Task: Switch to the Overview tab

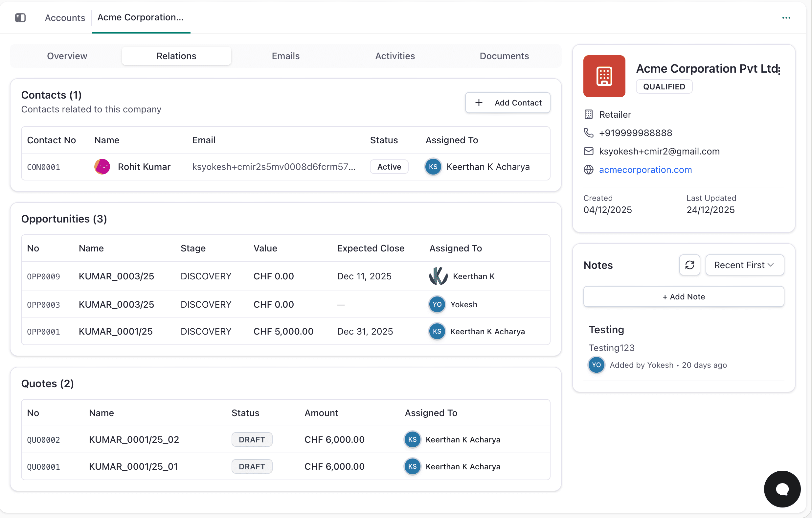Action: pos(67,56)
